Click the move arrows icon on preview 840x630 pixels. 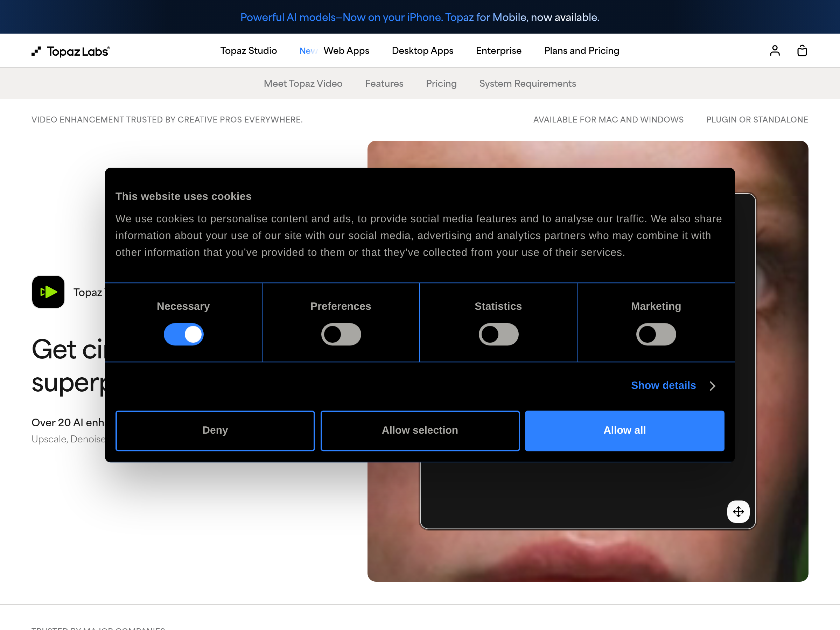coord(738,511)
